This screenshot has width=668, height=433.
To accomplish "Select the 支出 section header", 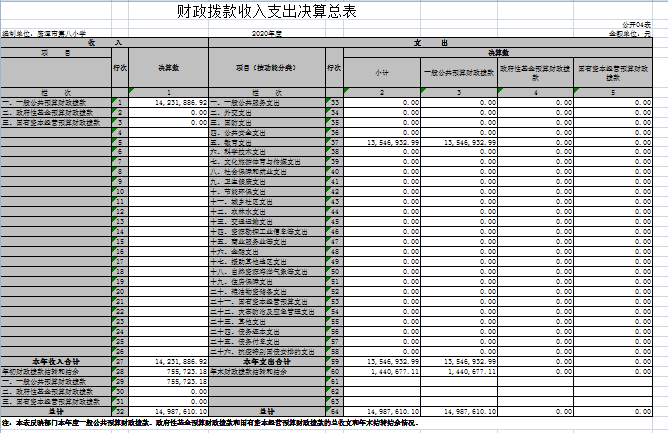I will point(430,43).
